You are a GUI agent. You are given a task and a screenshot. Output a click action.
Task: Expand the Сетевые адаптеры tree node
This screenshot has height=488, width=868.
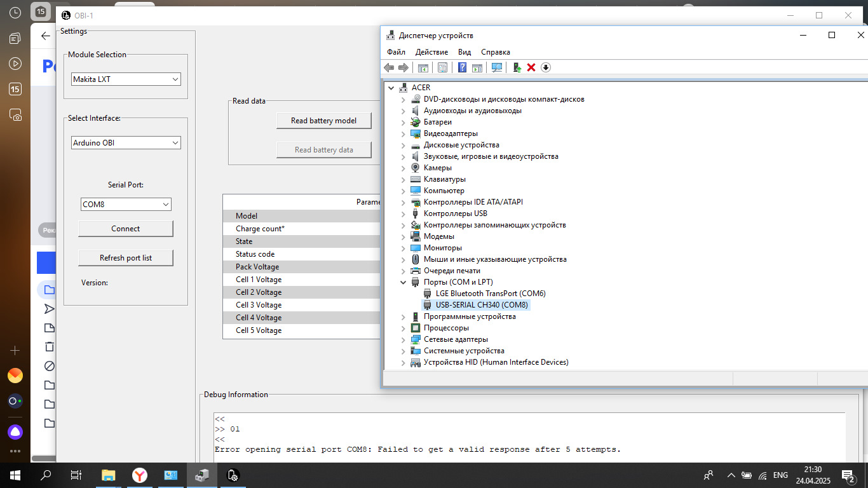click(x=403, y=339)
